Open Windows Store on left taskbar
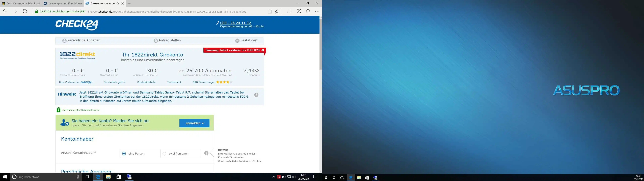This screenshot has width=644, height=181. pyautogui.click(x=119, y=177)
